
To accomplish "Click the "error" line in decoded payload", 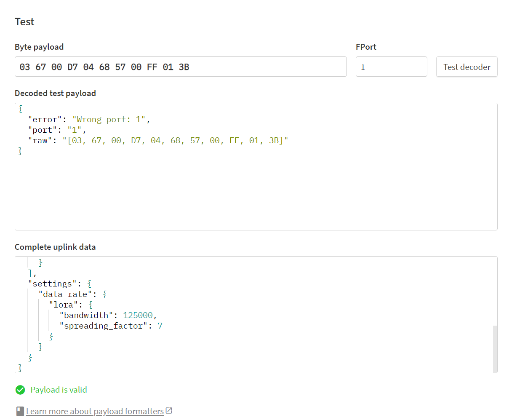I will (89, 120).
